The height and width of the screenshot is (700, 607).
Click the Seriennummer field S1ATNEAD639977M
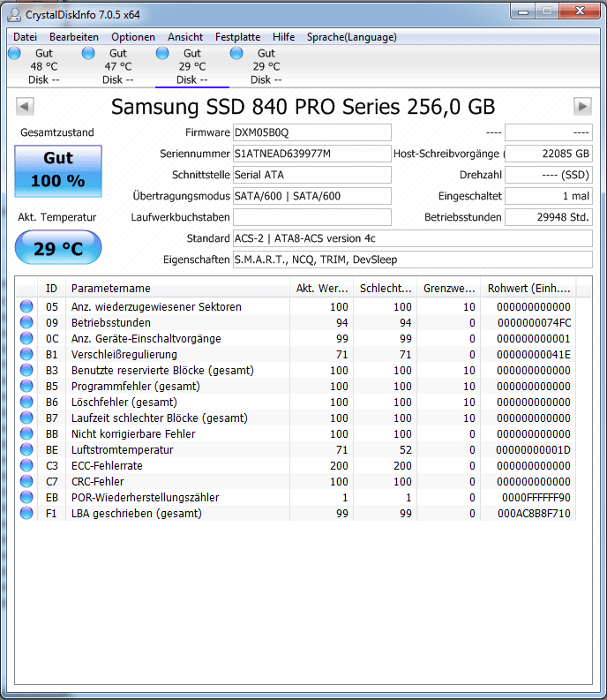(312, 154)
